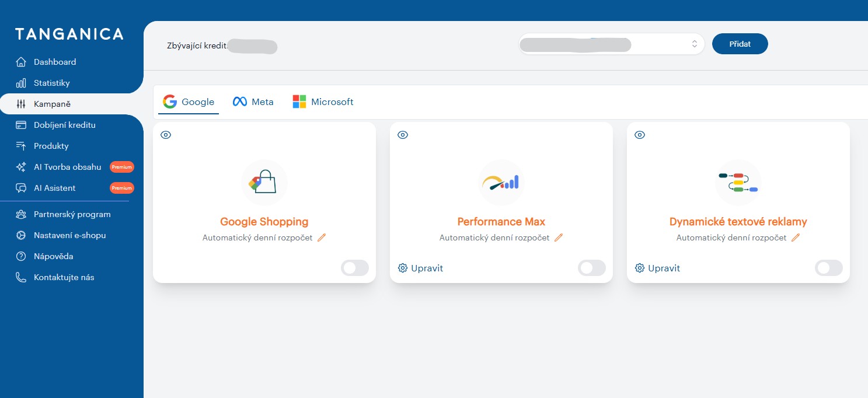Click the AI Tvorba obsahu Premium badge

pyautogui.click(x=122, y=167)
